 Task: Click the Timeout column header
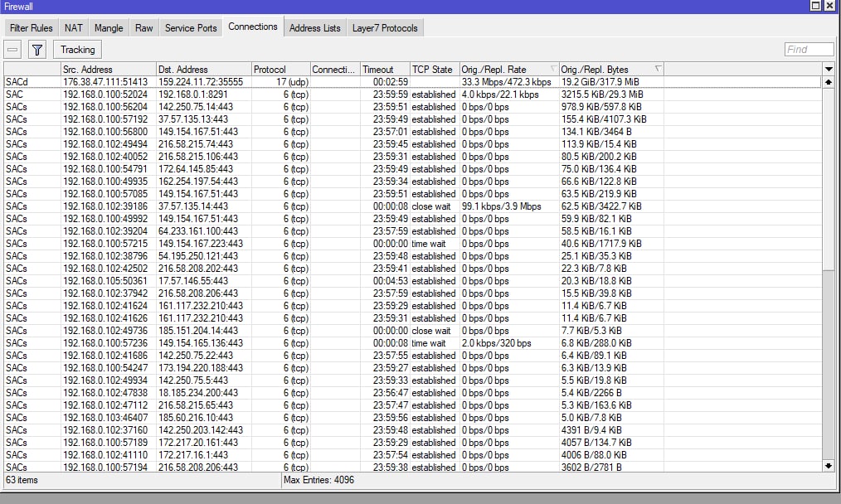click(385, 69)
